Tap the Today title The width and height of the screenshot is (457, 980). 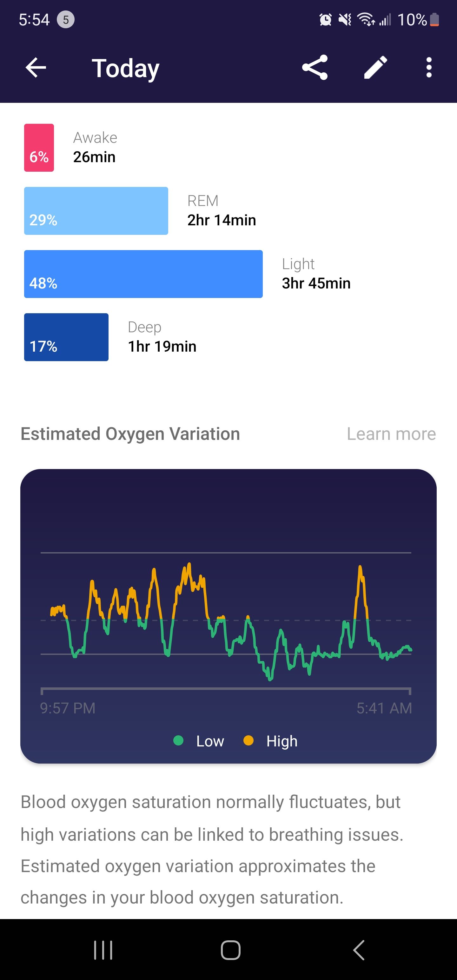coord(126,69)
